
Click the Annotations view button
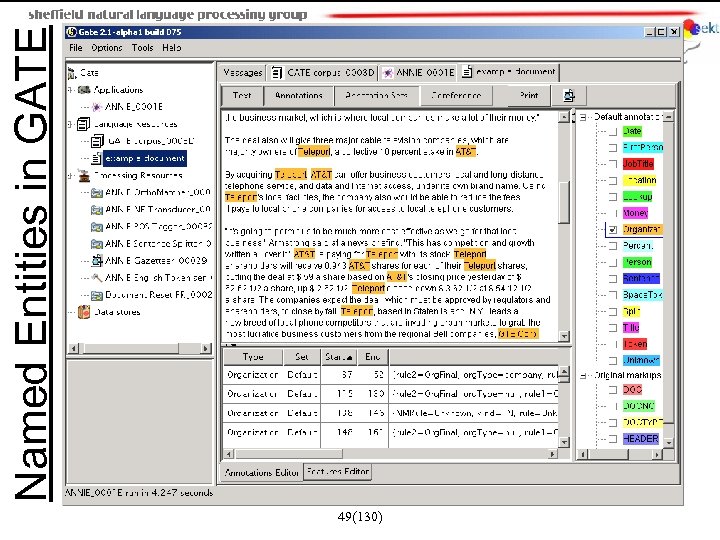299,96
